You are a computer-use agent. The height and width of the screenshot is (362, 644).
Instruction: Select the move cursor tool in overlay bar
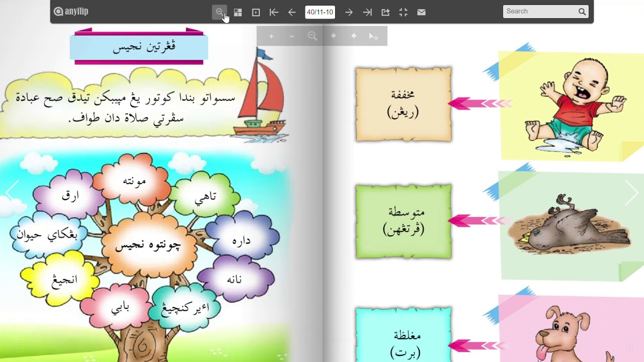tap(374, 36)
